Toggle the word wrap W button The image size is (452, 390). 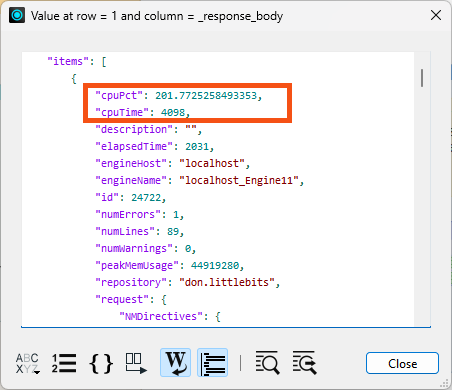coord(176,363)
